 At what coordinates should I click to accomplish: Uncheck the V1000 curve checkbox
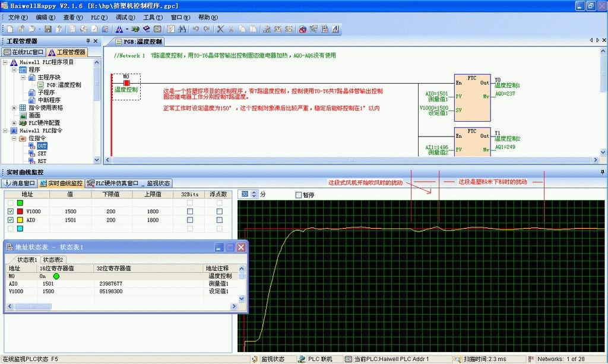[10, 211]
